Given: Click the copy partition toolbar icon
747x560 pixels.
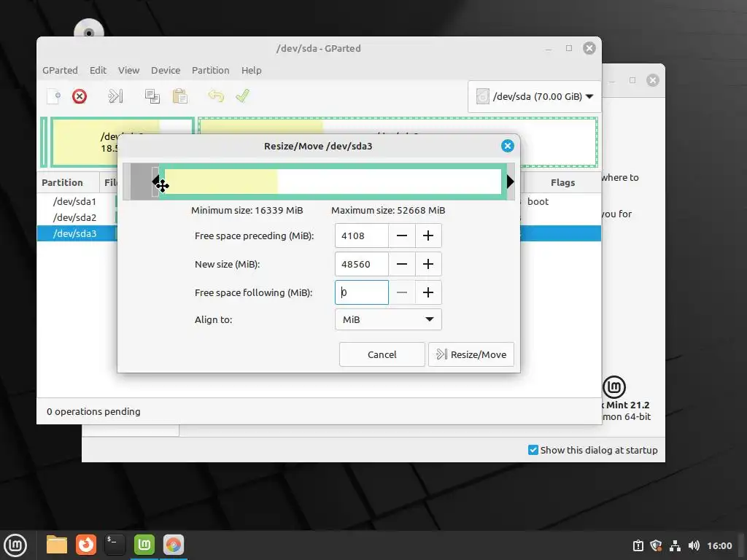Looking at the screenshot, I should 152,96.
